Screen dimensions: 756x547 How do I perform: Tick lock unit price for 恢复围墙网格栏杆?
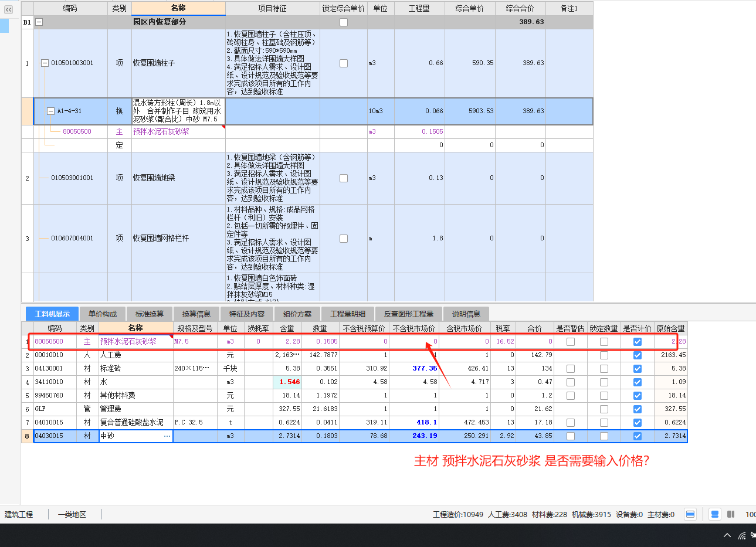[x=344, y=239]
